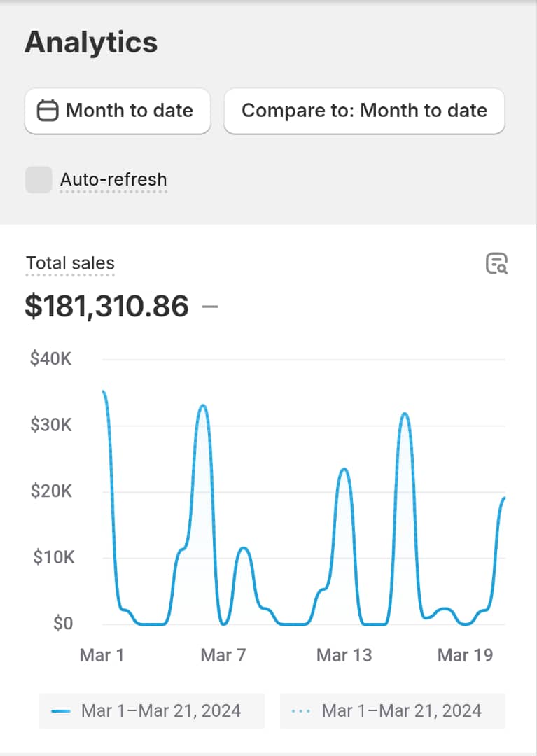Click the calendar icon in date picker
This screenshot has height=756, width=537.
pyautogui.click(x=47, y=111)
